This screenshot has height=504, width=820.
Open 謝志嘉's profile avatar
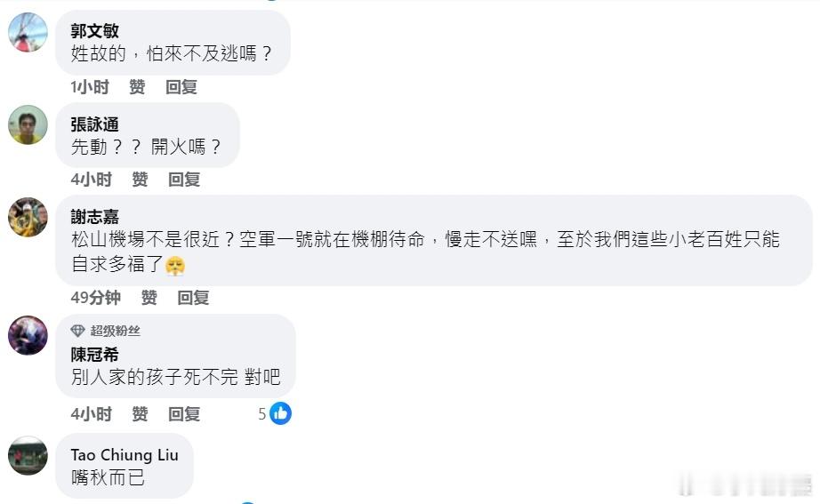pos(28,217)
